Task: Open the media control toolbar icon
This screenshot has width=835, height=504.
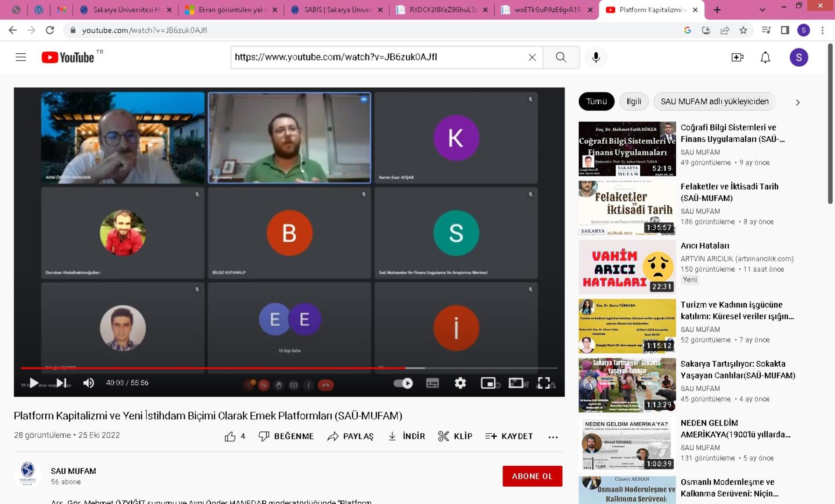Action: coord(766,30)
